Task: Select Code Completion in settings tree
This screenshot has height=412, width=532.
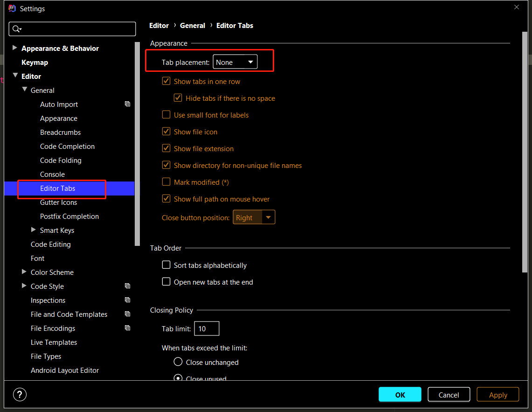Action: click(67, 146)
